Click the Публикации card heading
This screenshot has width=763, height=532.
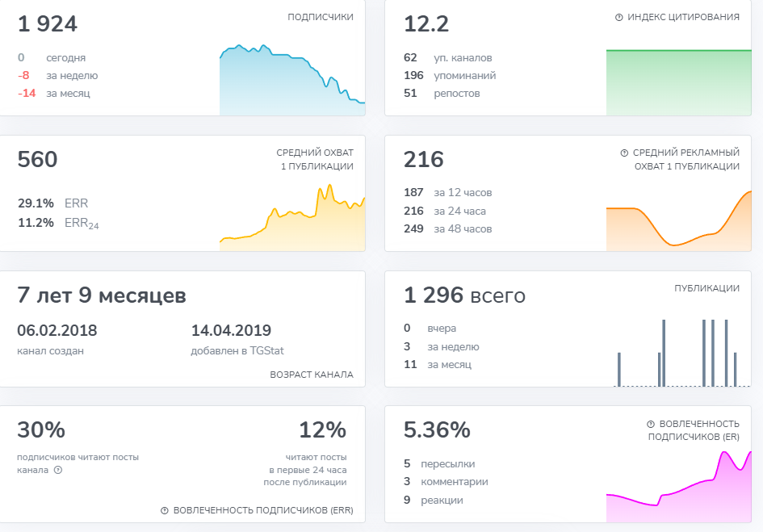point(706,288)
